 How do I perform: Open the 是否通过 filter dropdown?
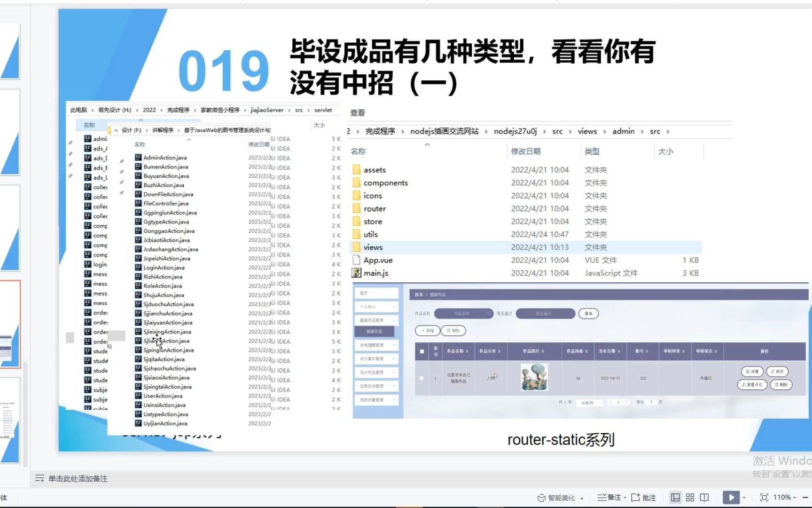pyautogui.click(x=545, y=313)
